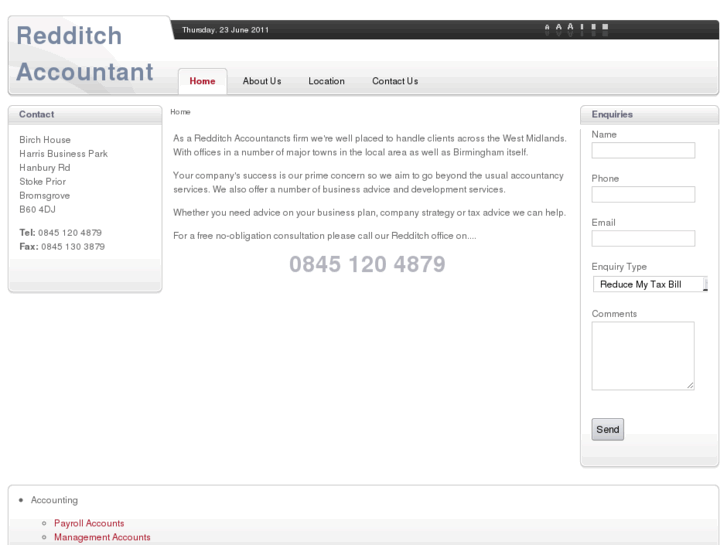Viewport: 727px width, 545px height.
Task: Open the Payroll Accounts link
Action: coord(89,523)
